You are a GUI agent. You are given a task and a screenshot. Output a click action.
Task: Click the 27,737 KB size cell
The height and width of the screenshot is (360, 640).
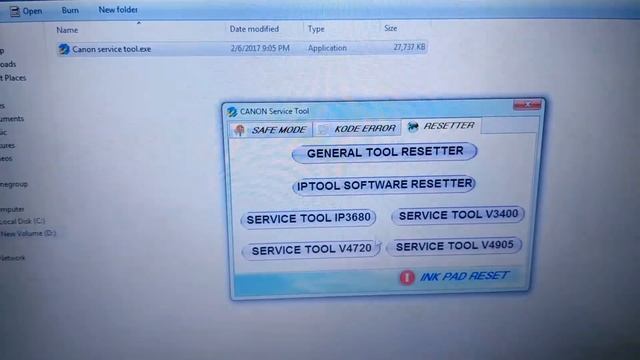point(409,47)
